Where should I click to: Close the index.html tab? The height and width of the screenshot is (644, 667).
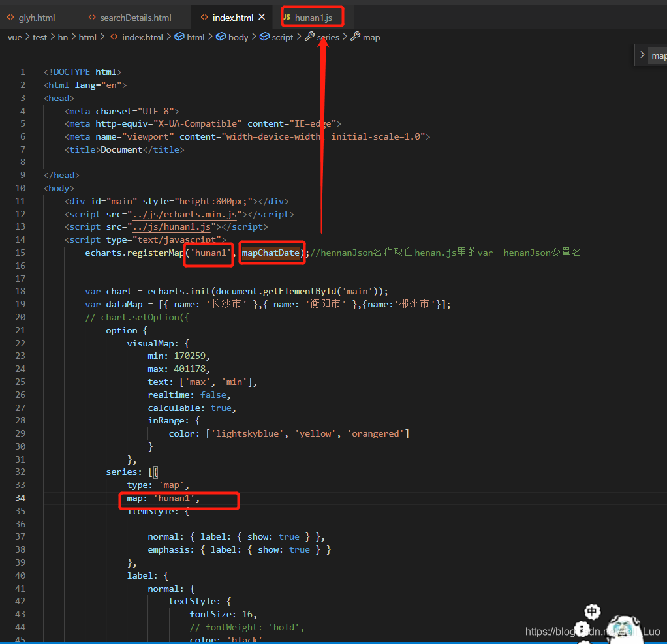pyautogui.click(x=262, y=17)
